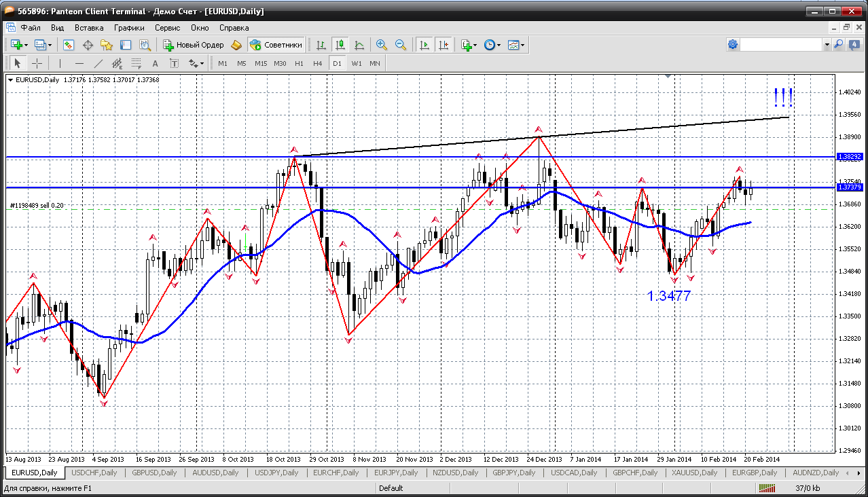Image resolution: width=868 pixels, height=497 pixels.
Task: Select the Fibonacci retracement tool
Action: pos(137,63)
